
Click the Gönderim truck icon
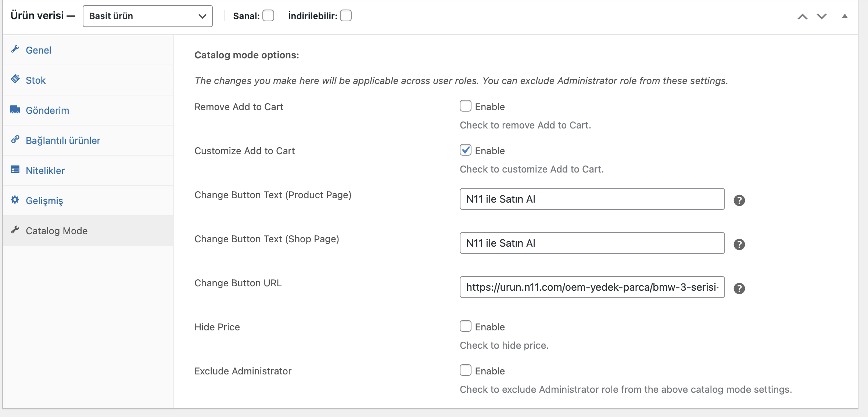coord(15,109)
